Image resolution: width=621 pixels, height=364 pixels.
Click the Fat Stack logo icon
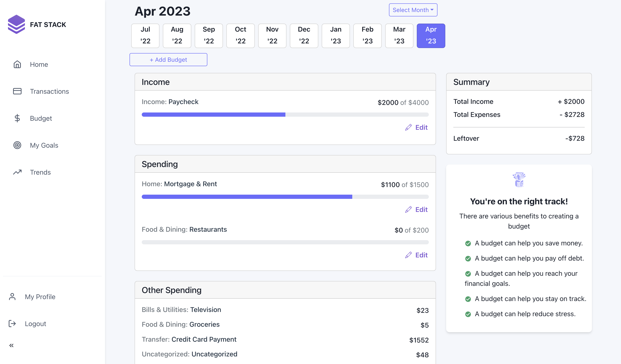[x=16, y=24]
